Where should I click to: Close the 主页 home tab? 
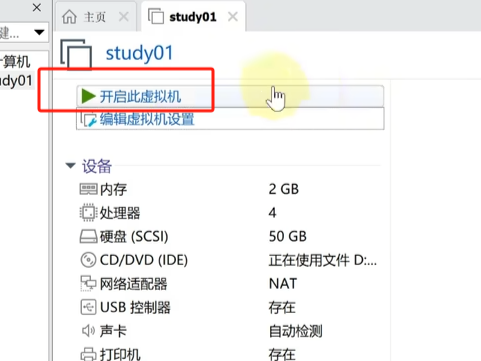124,16
